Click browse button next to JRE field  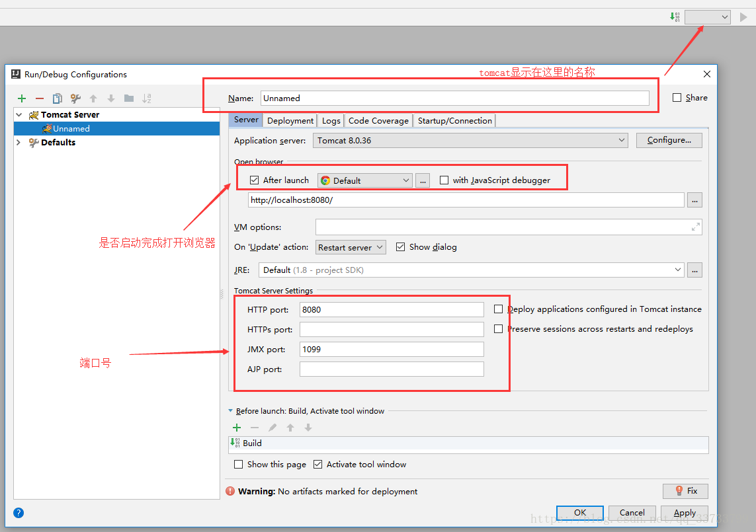pyautogui.click(x=694, y=270)
